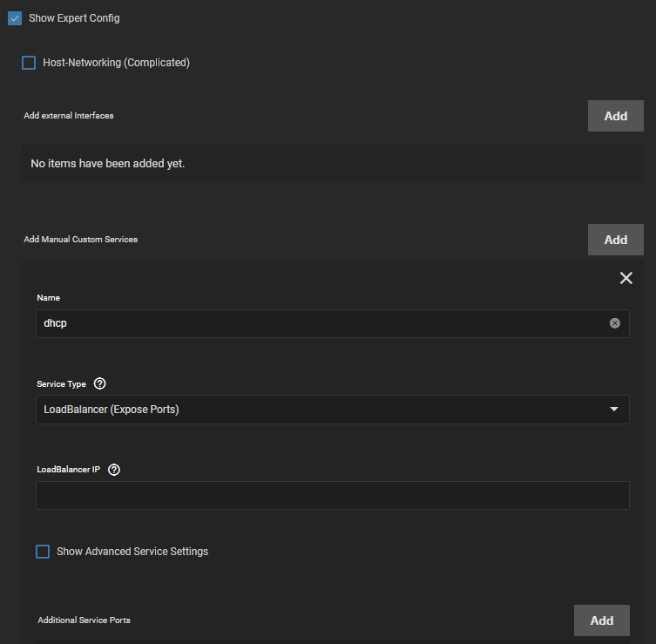Screen dimensions: 656x644
Task: Click the "Show Expert Config" label text
Action: pos(74,18)
